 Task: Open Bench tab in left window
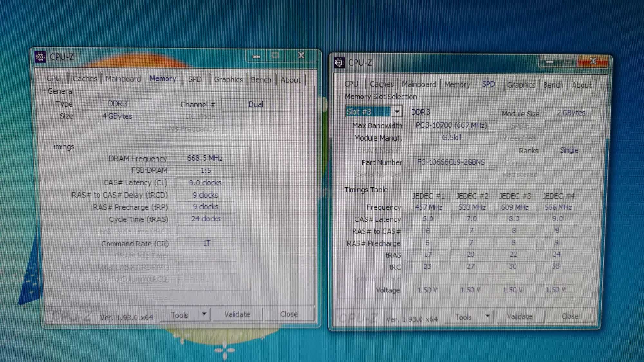click(261, 79)
